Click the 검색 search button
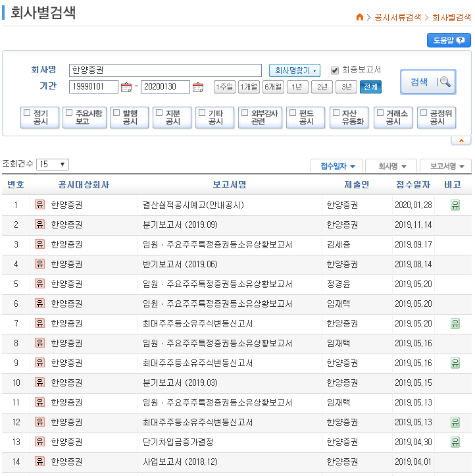Image resolution: width=475 pixels, height=476 pixels. [428, 82]
